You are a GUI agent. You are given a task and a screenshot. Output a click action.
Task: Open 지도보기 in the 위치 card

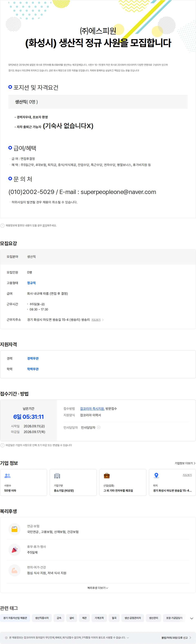(x=187, y=475)
